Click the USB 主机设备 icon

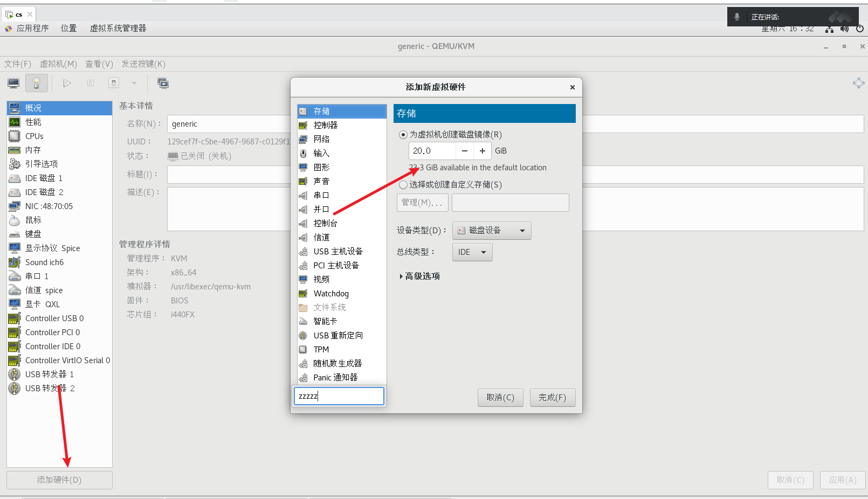coord(303,252)
